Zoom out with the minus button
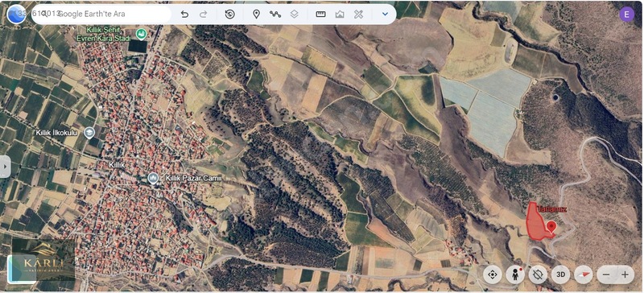This screenshot has width=644, height=293. click(x=607, y=274)
